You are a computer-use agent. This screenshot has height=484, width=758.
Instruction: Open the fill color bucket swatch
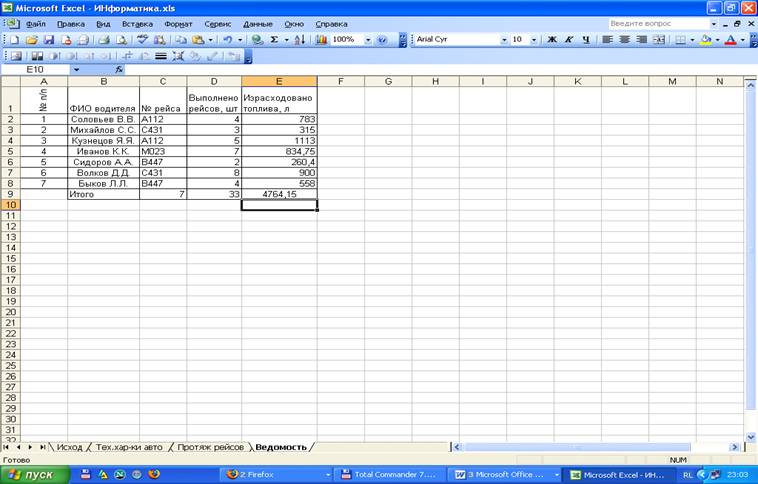(x=705, y=40)
